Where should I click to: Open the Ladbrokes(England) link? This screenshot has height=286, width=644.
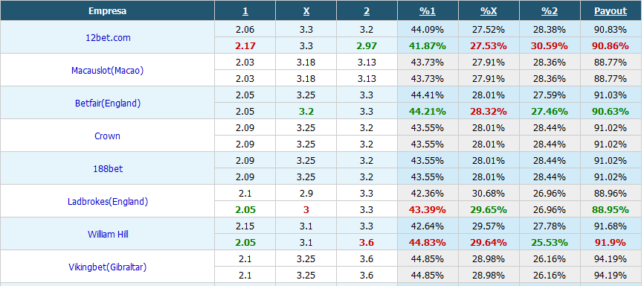[108, 202]
